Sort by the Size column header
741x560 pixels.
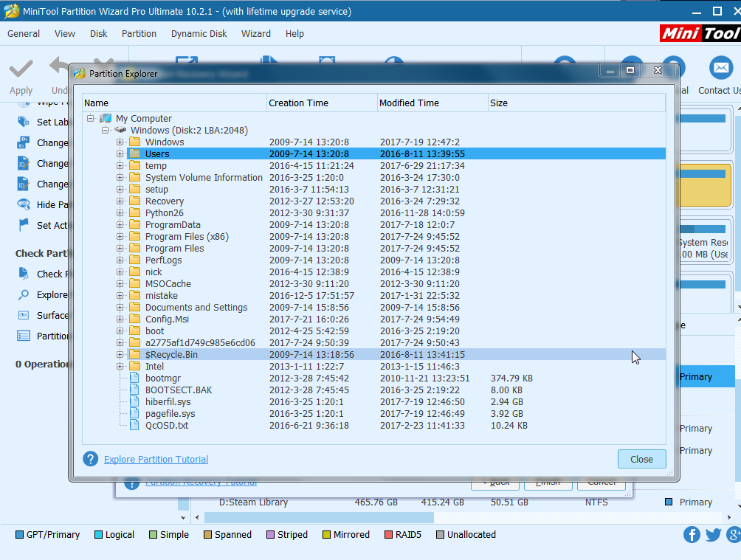point(576,103)
